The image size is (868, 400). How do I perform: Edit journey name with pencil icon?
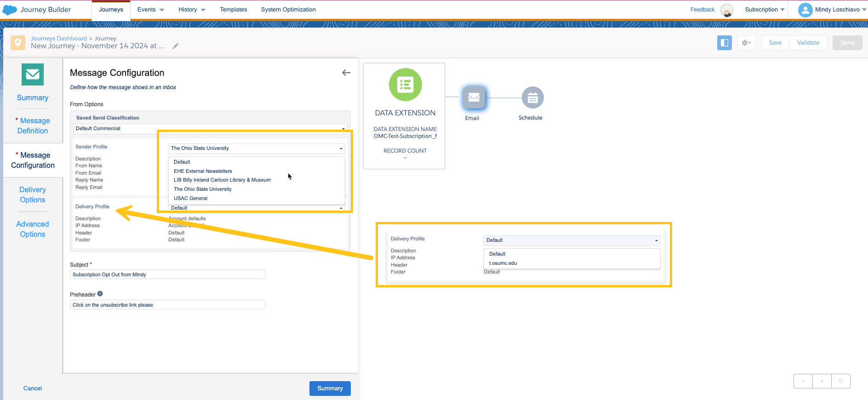point(176,46)
